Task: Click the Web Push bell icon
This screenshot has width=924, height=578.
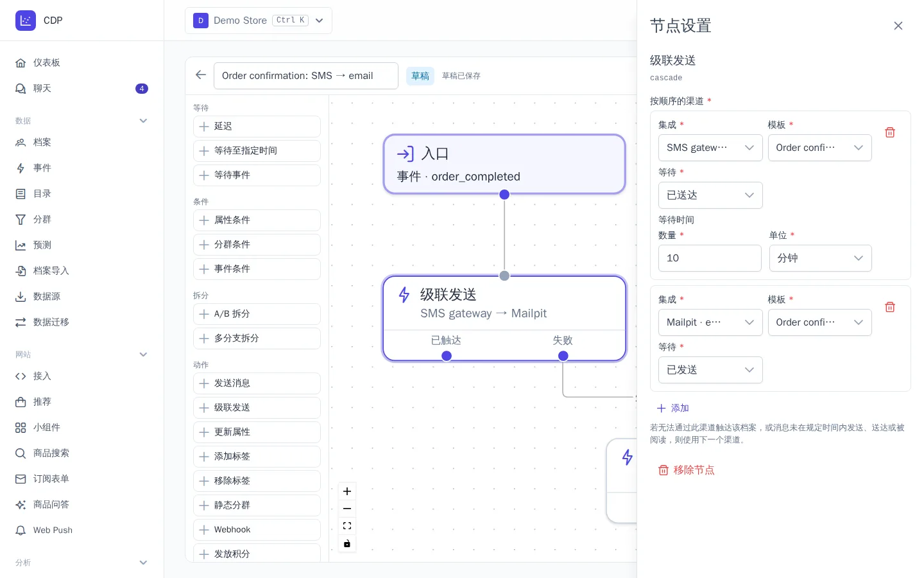Action: tap(21, 530)
